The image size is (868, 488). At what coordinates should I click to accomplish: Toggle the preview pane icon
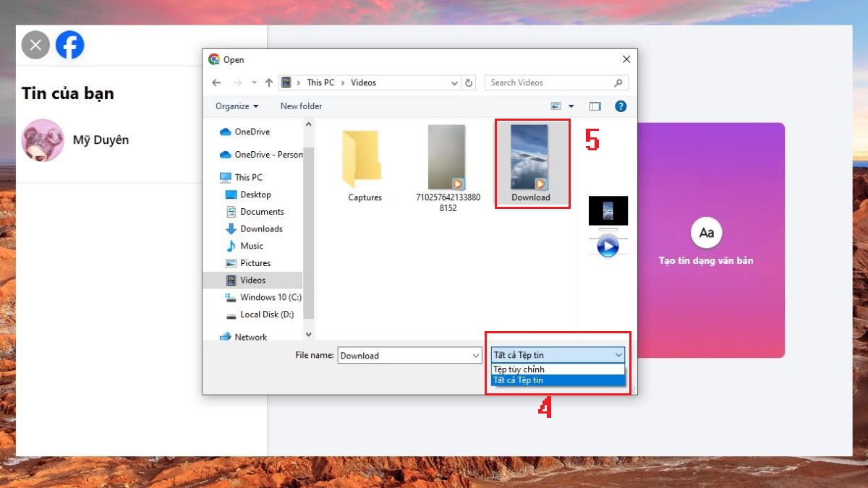coord(595,106)
